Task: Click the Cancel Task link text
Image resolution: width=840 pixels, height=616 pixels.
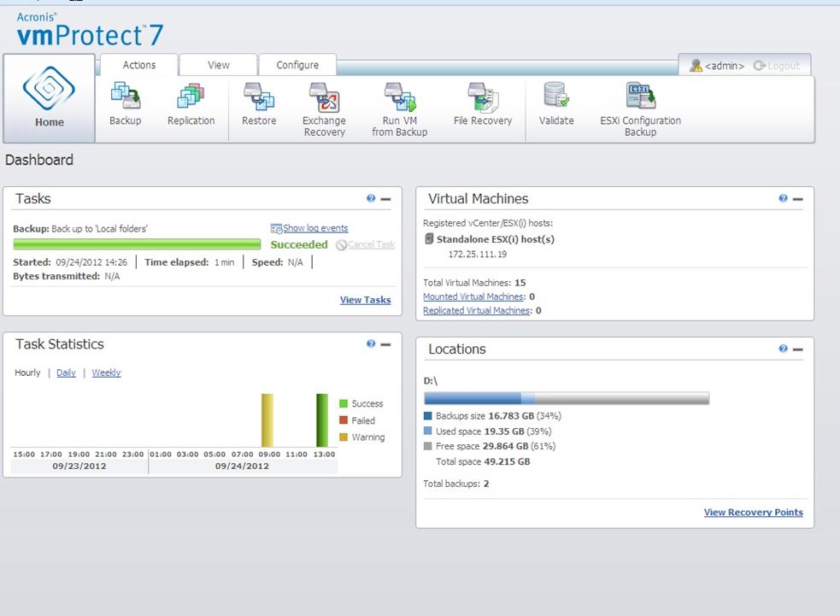Action: [371, 245]
